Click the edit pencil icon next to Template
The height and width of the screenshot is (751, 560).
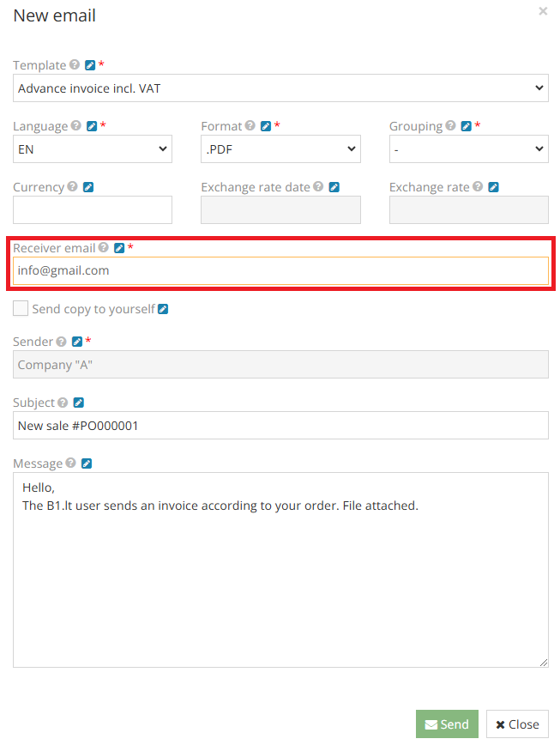(x=91, y=65)
